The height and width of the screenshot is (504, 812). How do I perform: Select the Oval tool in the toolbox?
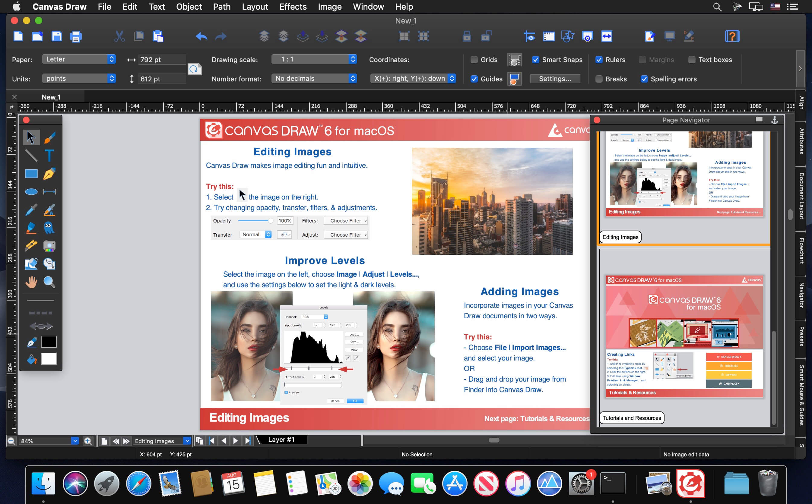[x=31, y=192]
